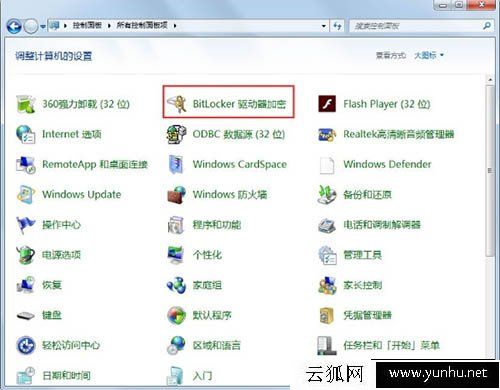
Task: Click the vertical scrollbar thumb
Action: click(490, 171)
